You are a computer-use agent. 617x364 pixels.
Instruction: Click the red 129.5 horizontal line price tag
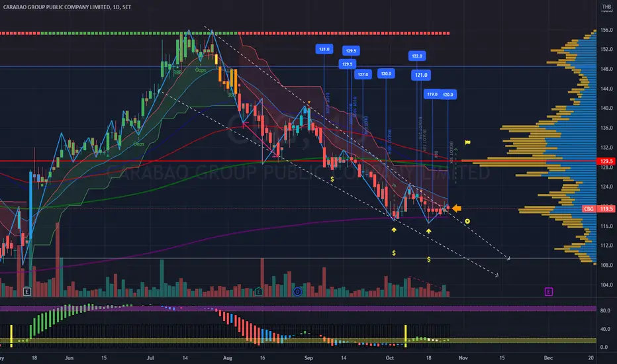click(x=606, y=161)
